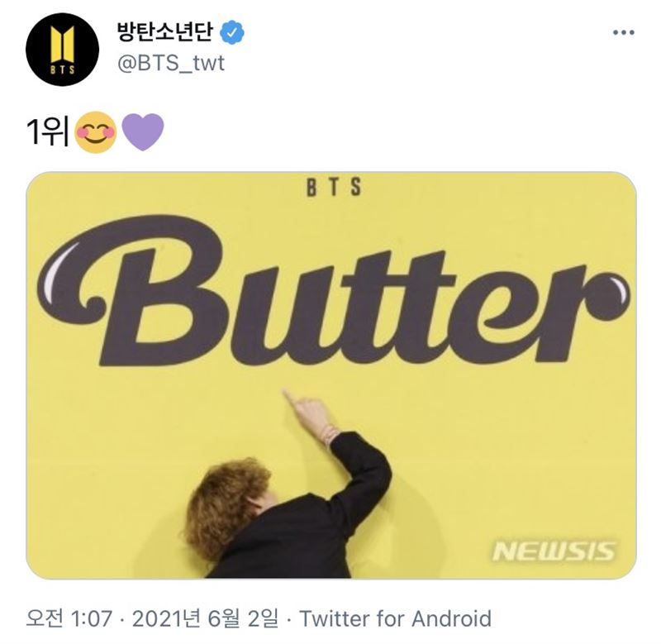Open the Twitter for Android source link

pos(396,618)
